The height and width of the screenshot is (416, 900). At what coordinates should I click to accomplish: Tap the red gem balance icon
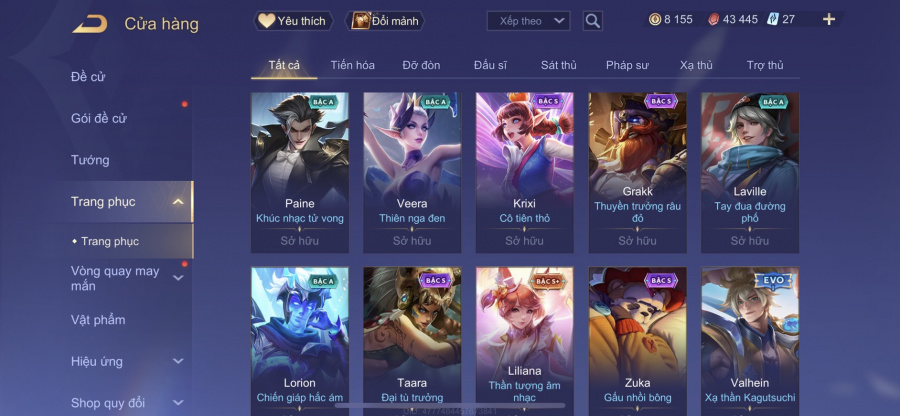[713, 20]
